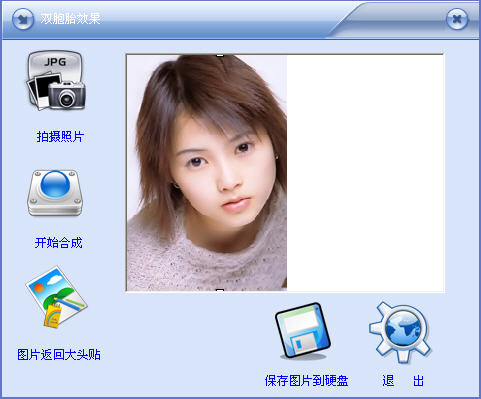Select 保存图片到硬盘 text
The image size is (481, 399).
tap(306, 381)
